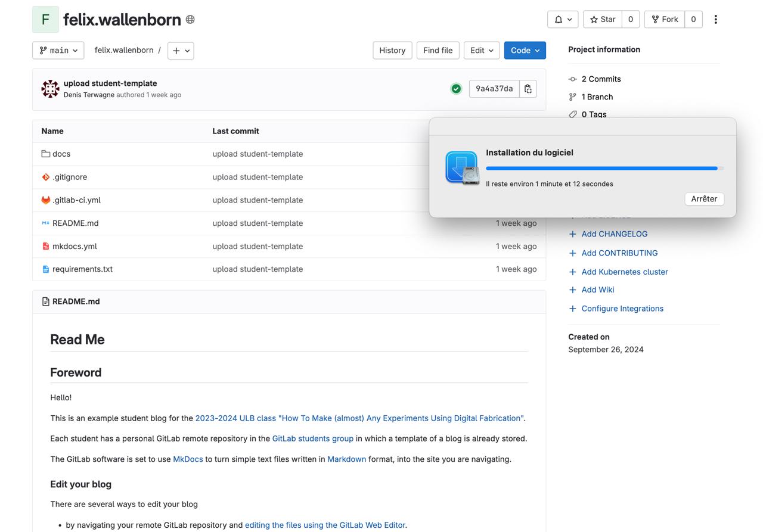Screen dimensions: 763x532
Task: Click the Name column header
Action: point(52,131)
